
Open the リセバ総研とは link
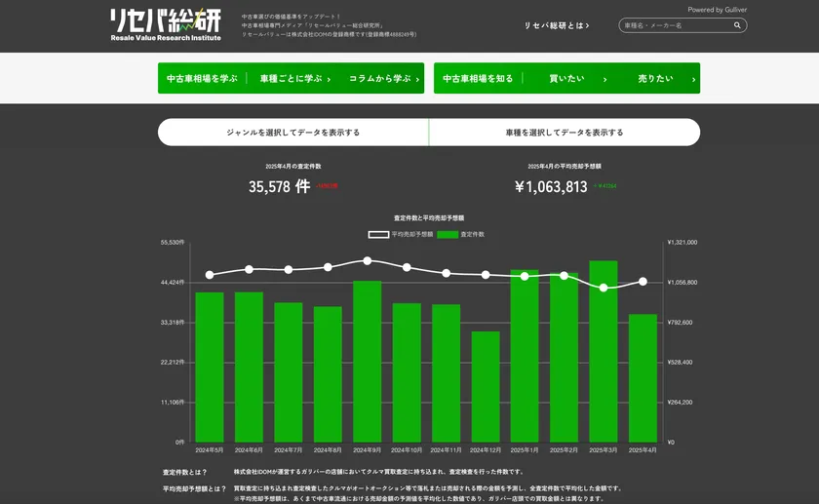click(x=556, y=25)
